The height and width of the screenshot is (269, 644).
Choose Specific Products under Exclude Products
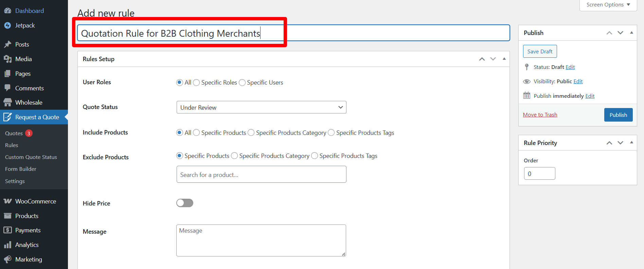[180, 156]
